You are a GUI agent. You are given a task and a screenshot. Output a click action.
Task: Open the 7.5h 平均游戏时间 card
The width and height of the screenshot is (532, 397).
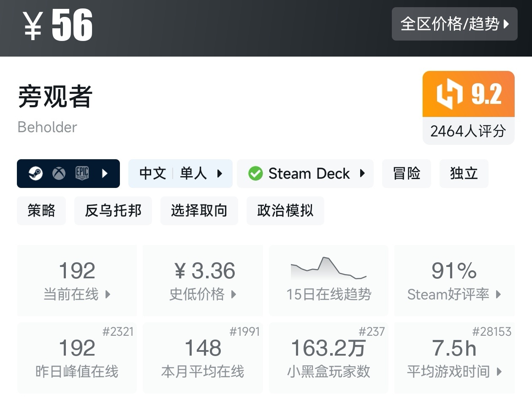[x=454, y=358]
